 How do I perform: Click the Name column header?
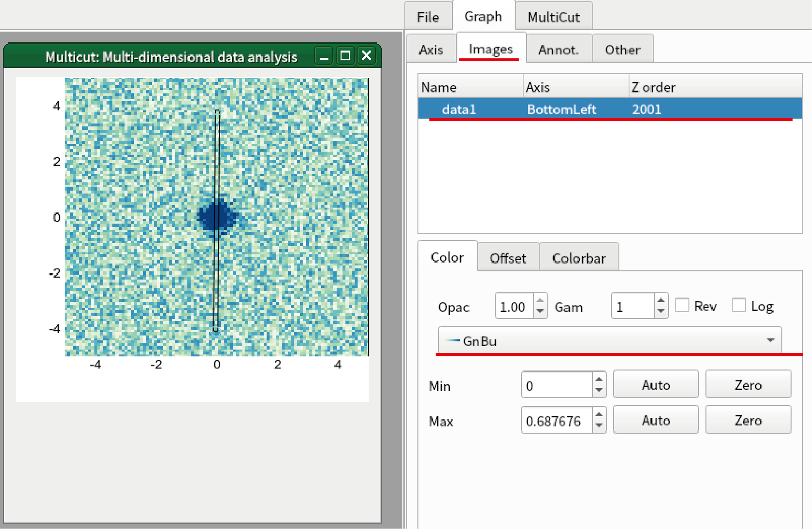click(x=470, y=87)
